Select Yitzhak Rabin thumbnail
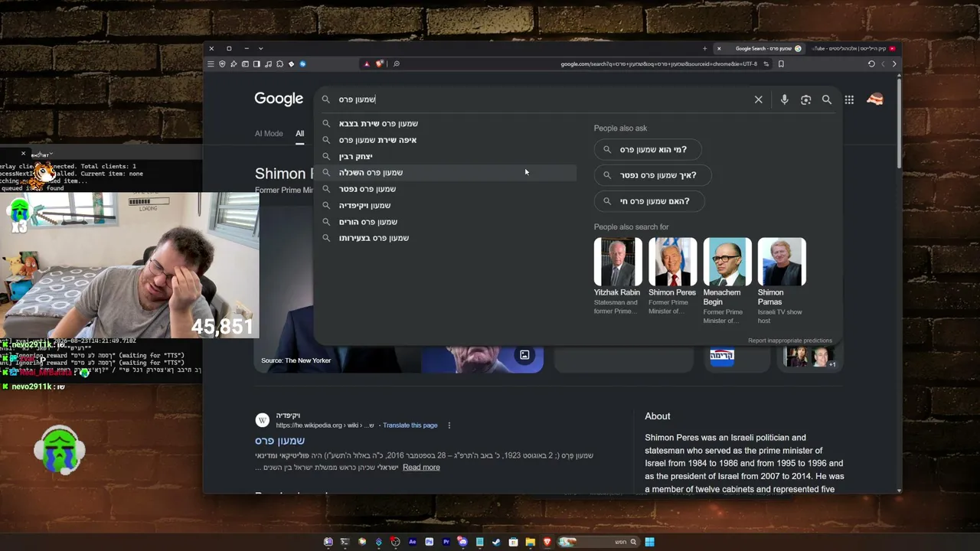Viewport: 980px width, 551px height. pos(617,262)
